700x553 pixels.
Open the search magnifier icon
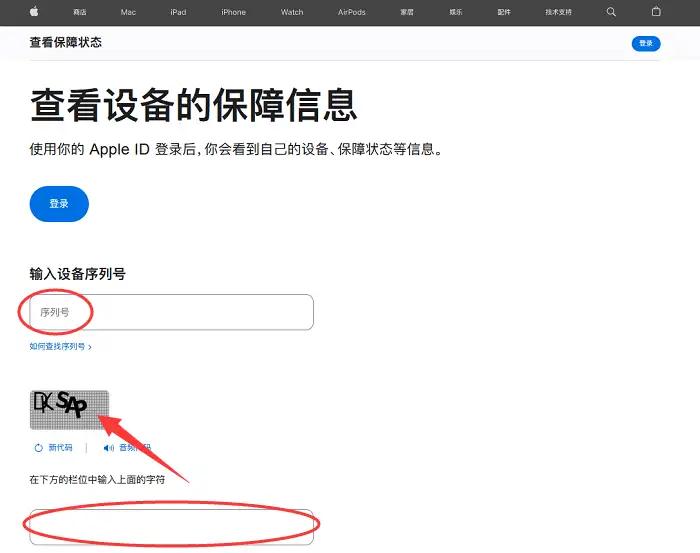(x=611, y=12)
